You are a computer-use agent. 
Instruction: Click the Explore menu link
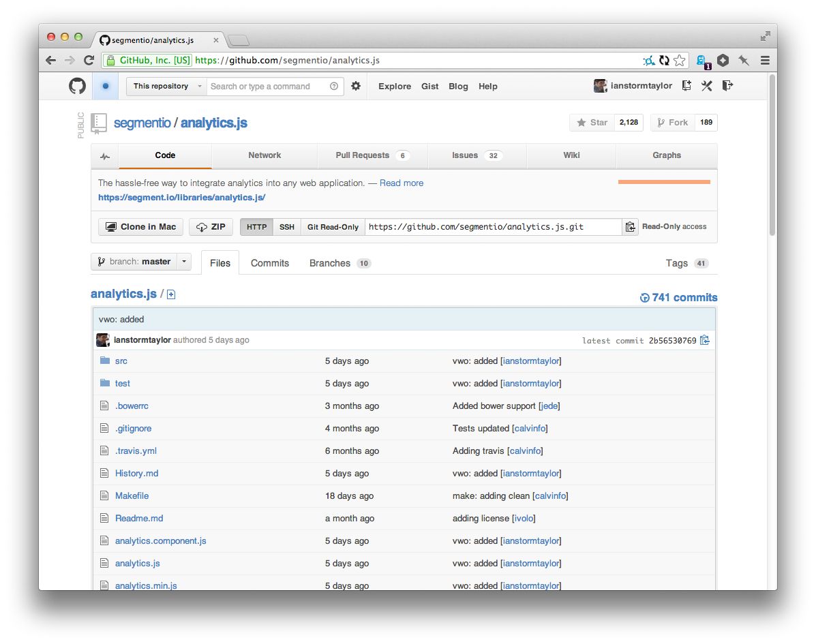[x=395, y=87]
